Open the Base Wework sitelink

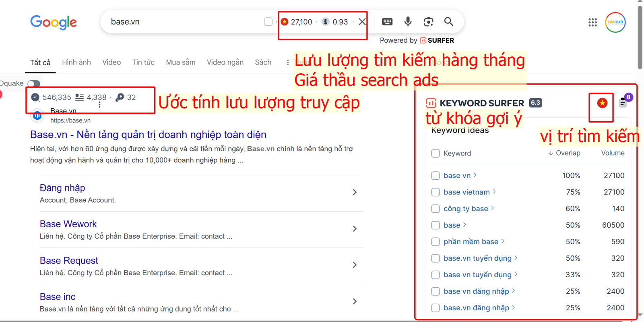point(68,224)
